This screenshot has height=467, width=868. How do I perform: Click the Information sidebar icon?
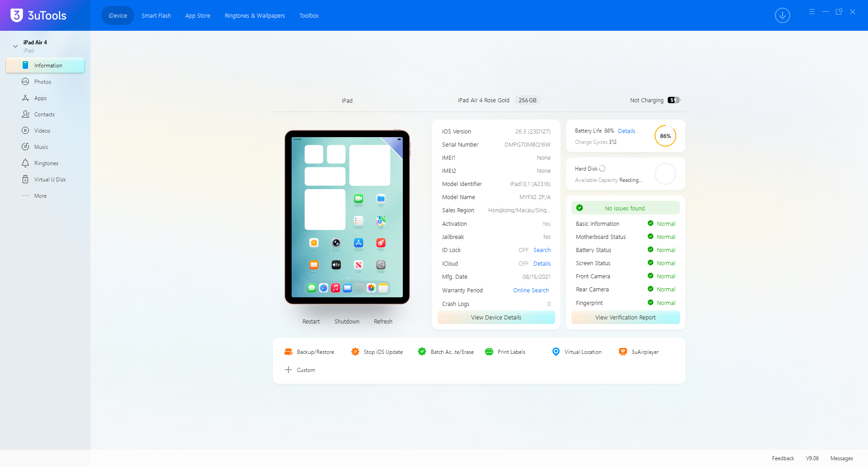coord(25,65)
